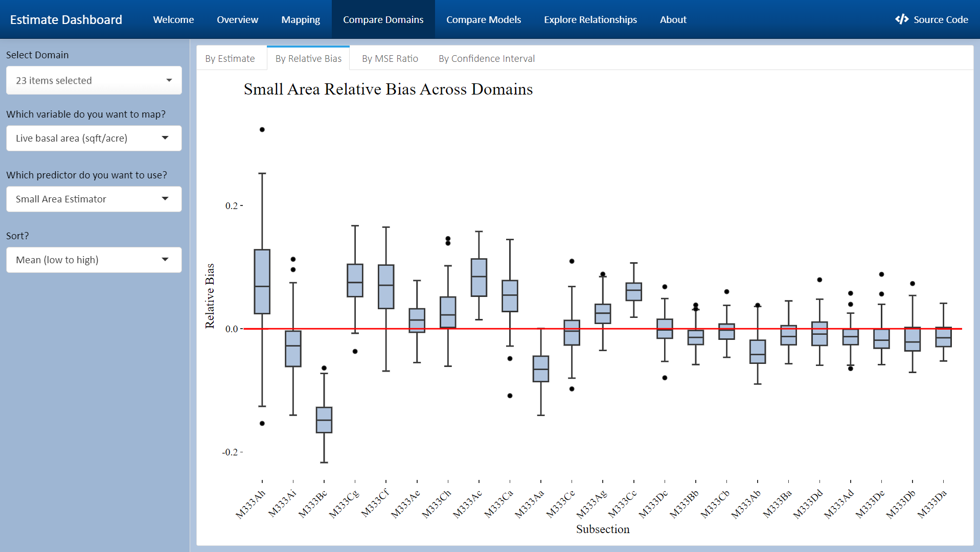980x552 pixels.
Task: Click the M333Ac boxplot box
Action: click(x=479, y=278)
